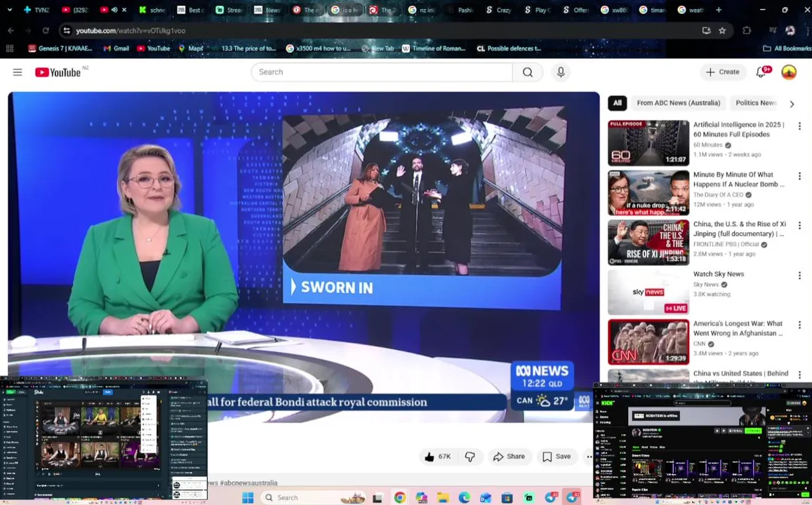Switch to the weather tab
Image resolution: width=812 pixels, height=505 pixels.
[x=691, y=10]
